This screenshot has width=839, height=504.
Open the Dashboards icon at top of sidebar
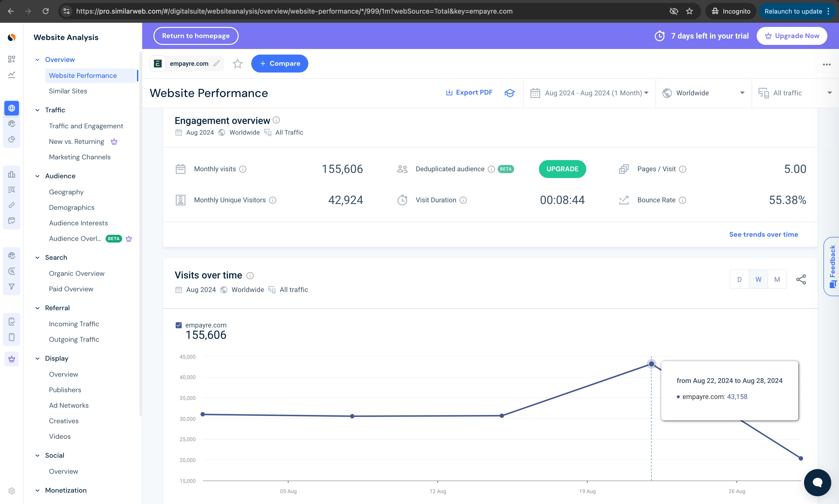(x=12, y=59)
